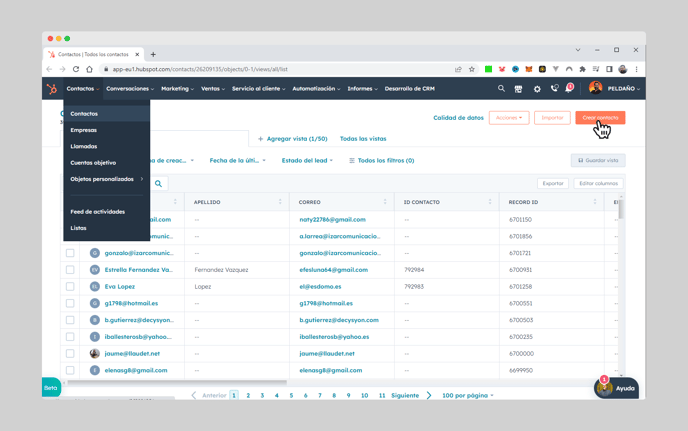
Task: Open the Estado del lead filter
Action: [x=307, y=161]
